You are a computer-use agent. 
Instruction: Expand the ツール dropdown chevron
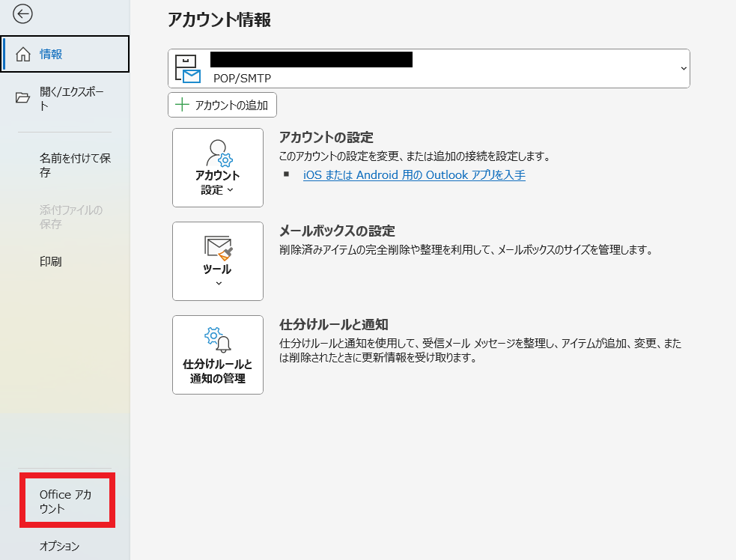(x=218, y=284)
